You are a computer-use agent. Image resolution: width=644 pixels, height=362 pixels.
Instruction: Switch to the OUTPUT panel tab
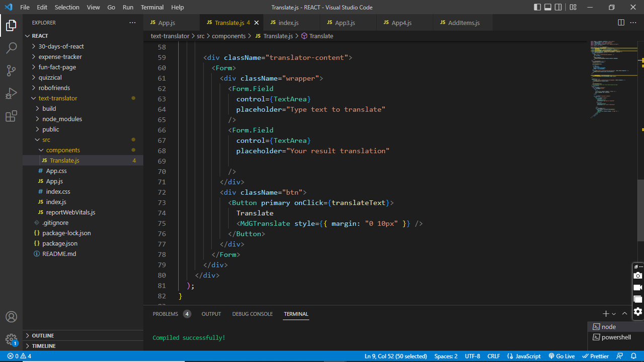click(211, 314)
